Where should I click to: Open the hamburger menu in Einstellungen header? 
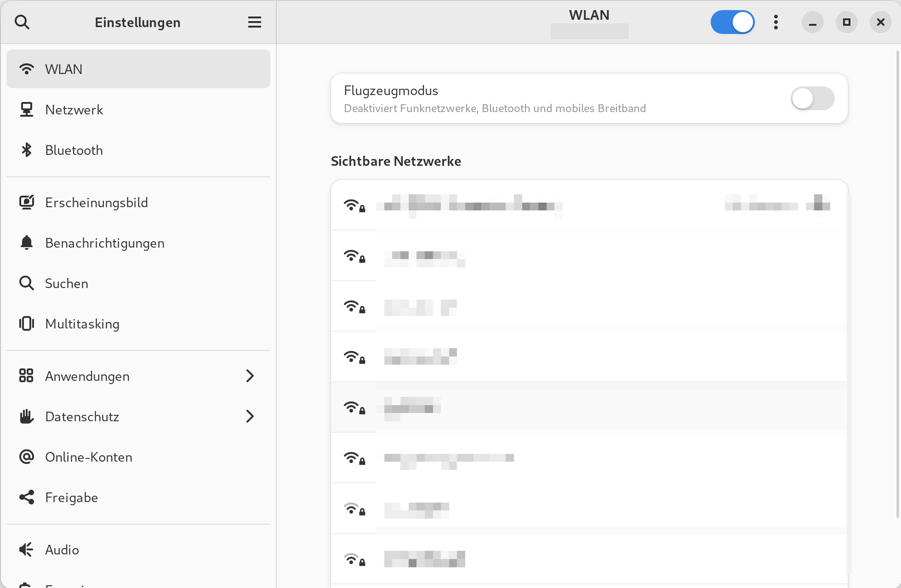coord(254,22)
